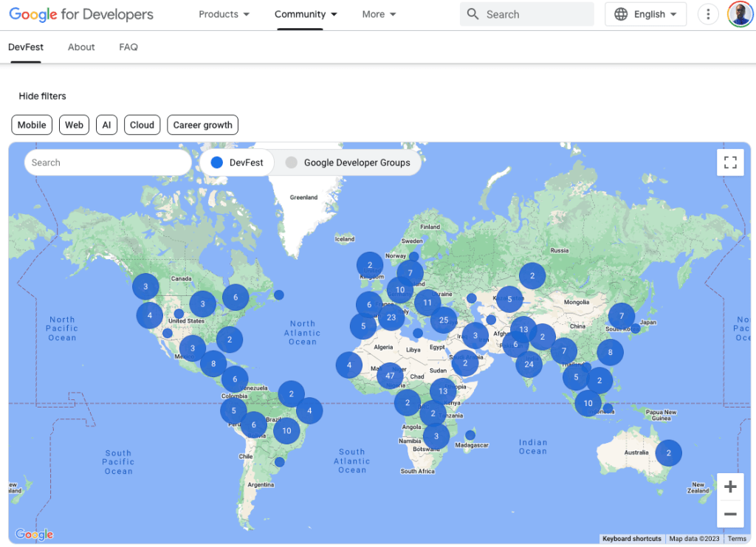
Task: Click the 10 cluster over Indonesia
Action: coord(588,403)
